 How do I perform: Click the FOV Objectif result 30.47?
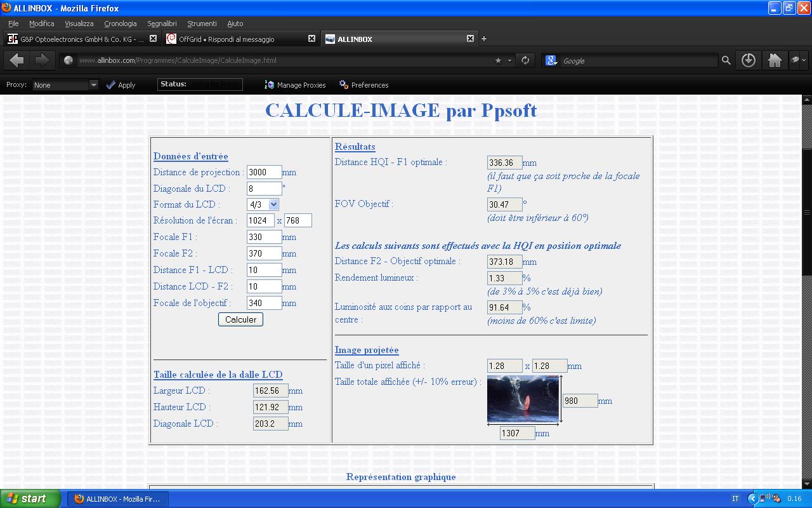504,204
